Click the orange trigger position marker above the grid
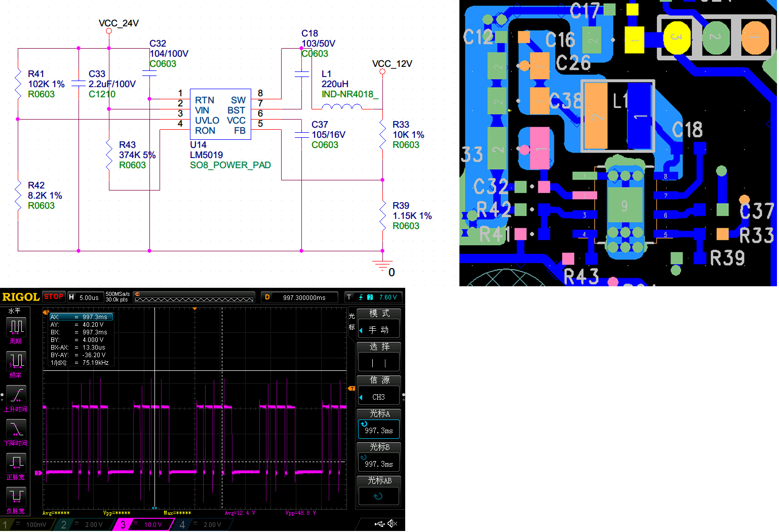Viewport: 779px width, 532px height. pos(194,309)
